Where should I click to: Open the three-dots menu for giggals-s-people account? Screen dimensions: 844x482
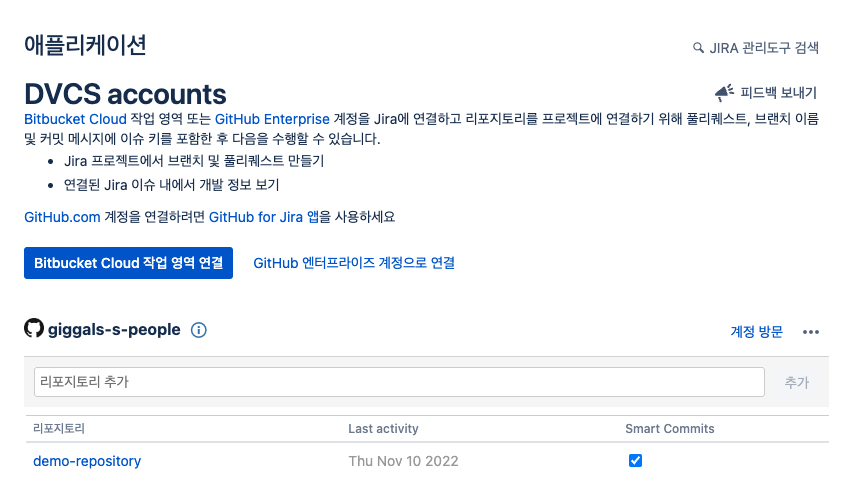tap(811, 332)
